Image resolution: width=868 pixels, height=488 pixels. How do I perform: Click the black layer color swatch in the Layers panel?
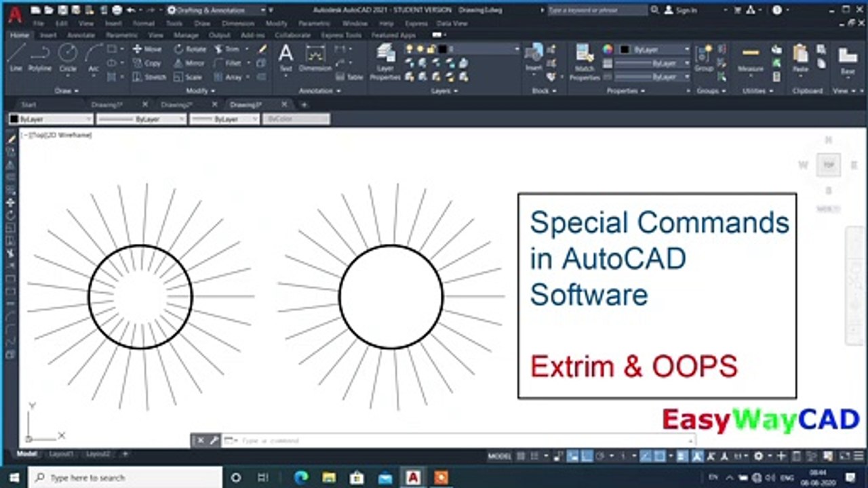pos(442,49)
